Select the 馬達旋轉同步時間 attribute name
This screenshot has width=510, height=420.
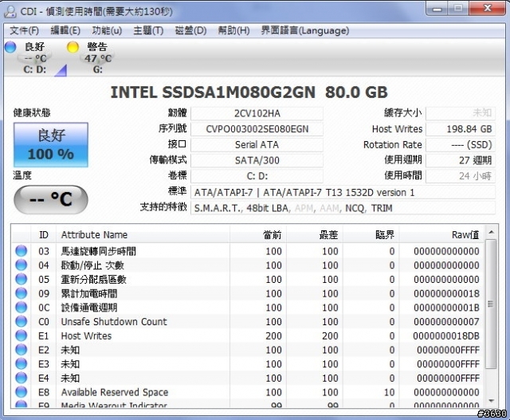coord(99,251)
